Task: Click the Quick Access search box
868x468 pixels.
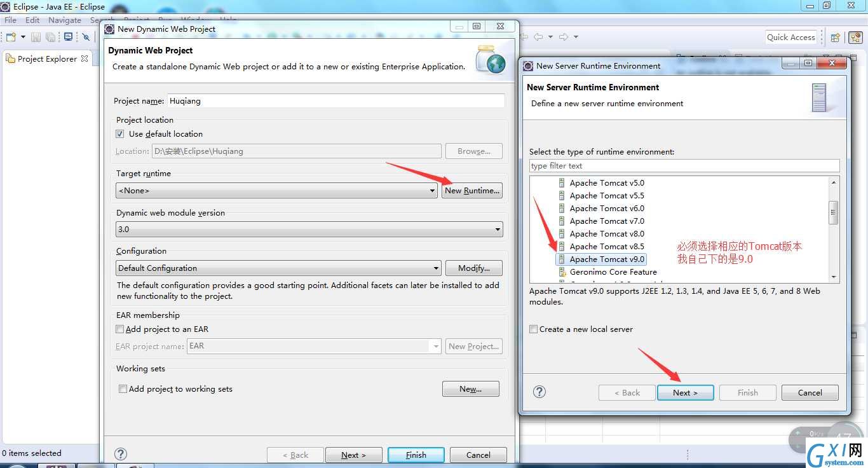Action: point(791,38)
